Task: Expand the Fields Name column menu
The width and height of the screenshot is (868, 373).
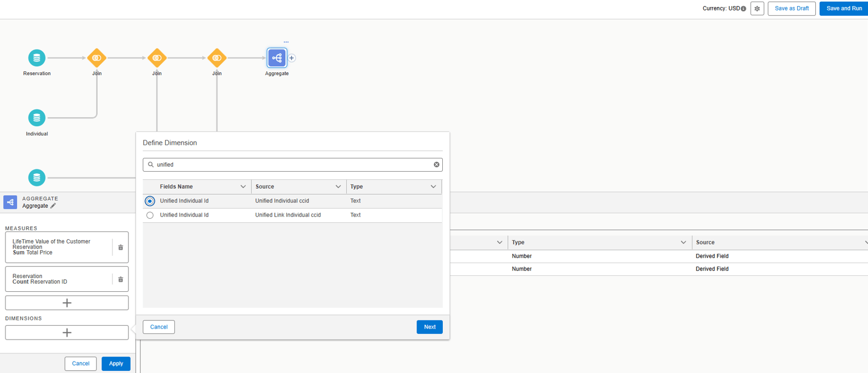Action: pyautogui.click(x=243, y=187)
